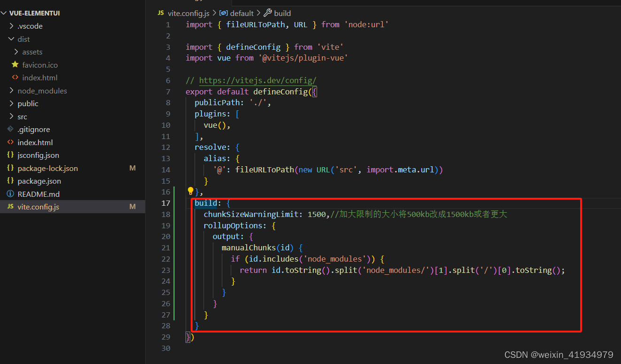
Task: Collapse the VUE-ELEMENTUI explorer section
Action: 5,13
